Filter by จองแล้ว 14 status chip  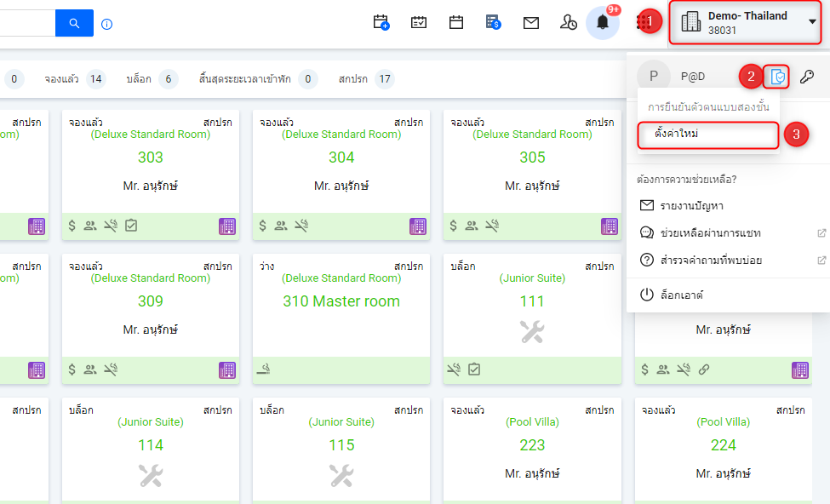(x=75, y=79)
